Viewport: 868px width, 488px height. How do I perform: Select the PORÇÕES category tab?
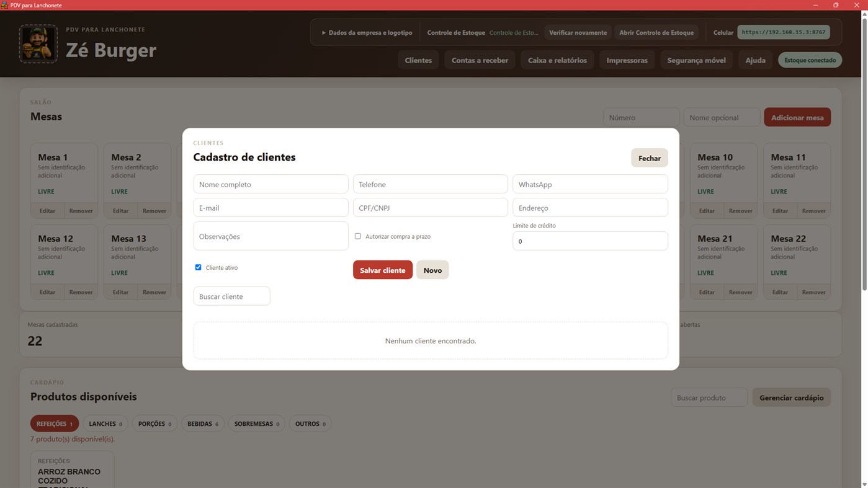[154, 424]
